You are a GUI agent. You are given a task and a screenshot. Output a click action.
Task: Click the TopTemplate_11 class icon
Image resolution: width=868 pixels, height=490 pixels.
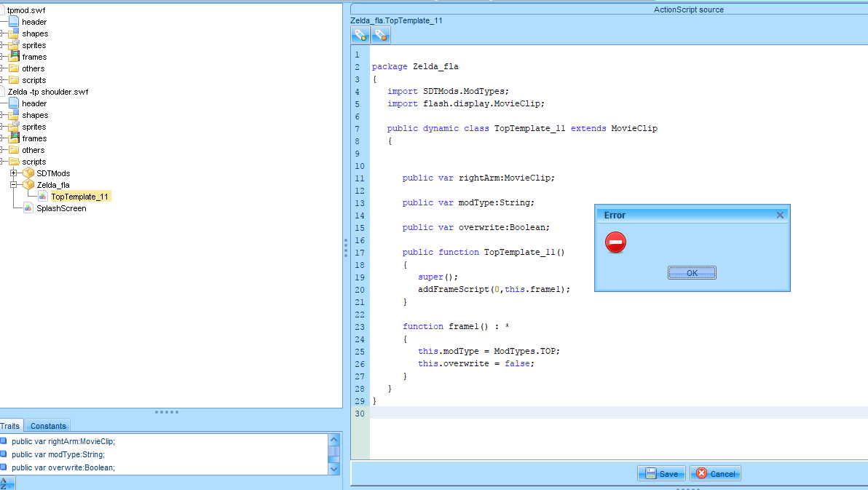tap(43, 197)
